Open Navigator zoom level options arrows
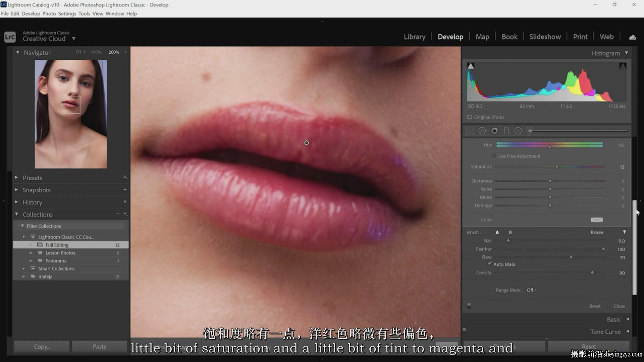Screen dimensions: 644x362 (125, 52)
